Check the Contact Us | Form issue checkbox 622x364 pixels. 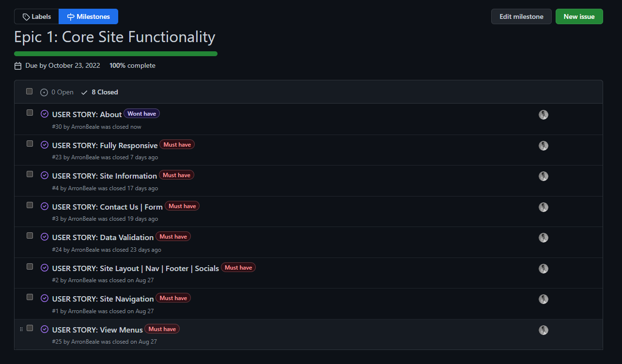tap(30, 205)
